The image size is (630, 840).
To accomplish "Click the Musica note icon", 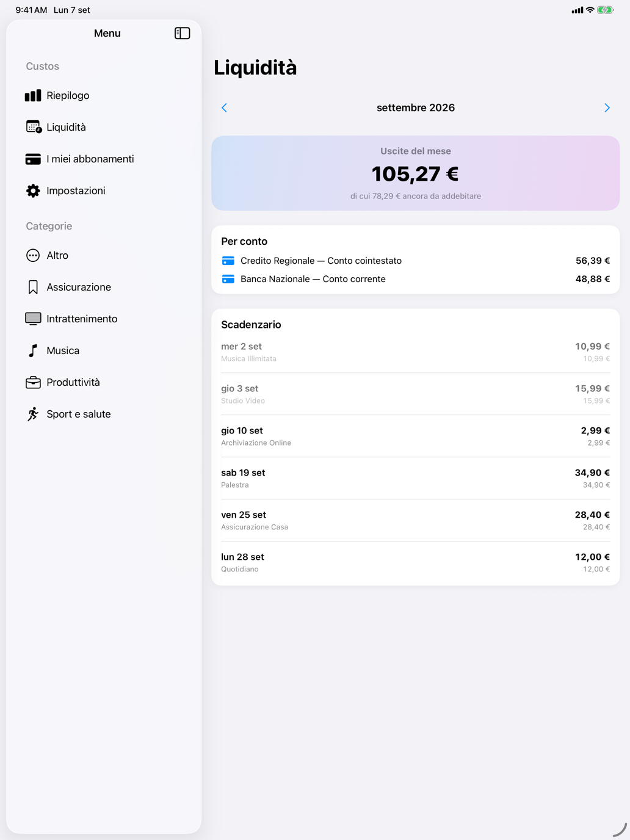I will tap(33, 350).
